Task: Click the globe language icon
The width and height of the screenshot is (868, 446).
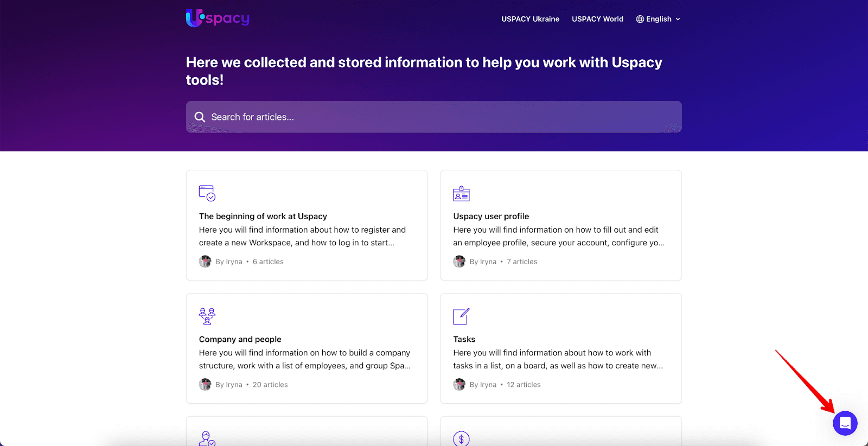Action: pyautogui.click(x=640, y=19)
